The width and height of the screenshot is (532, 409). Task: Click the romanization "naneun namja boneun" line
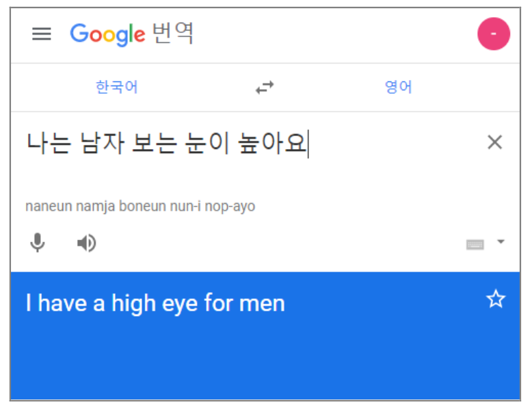(140, 207)
